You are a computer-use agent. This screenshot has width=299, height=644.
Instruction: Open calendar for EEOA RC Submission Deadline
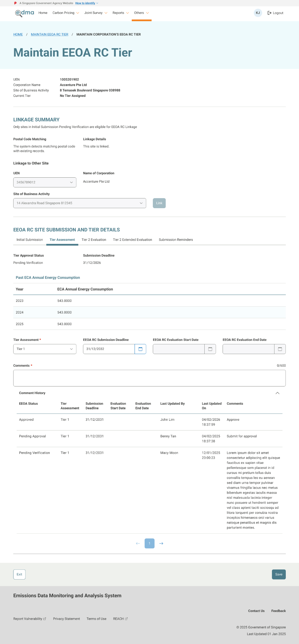coord(141,349)
